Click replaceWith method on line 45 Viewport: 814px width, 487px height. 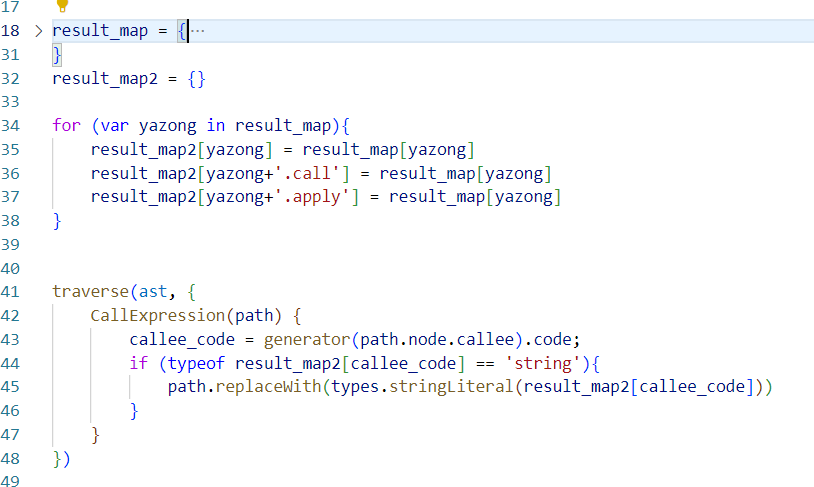pos(268,387)
